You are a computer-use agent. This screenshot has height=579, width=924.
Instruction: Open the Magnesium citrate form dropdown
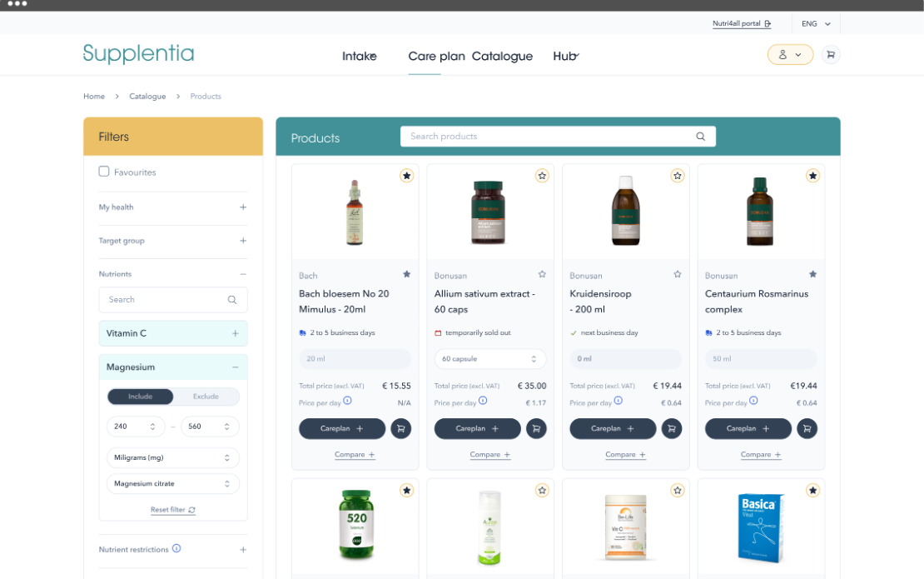point(172,483)
